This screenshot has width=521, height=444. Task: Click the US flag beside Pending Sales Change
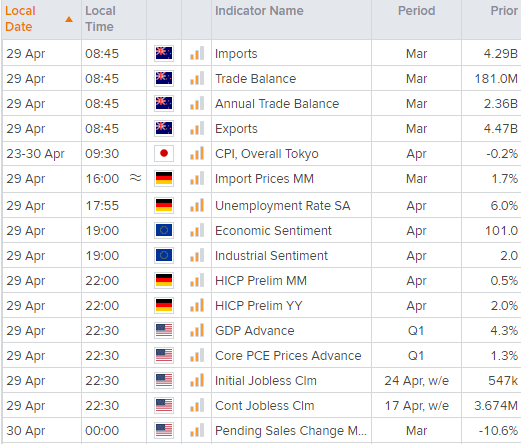tap(164, 430)
